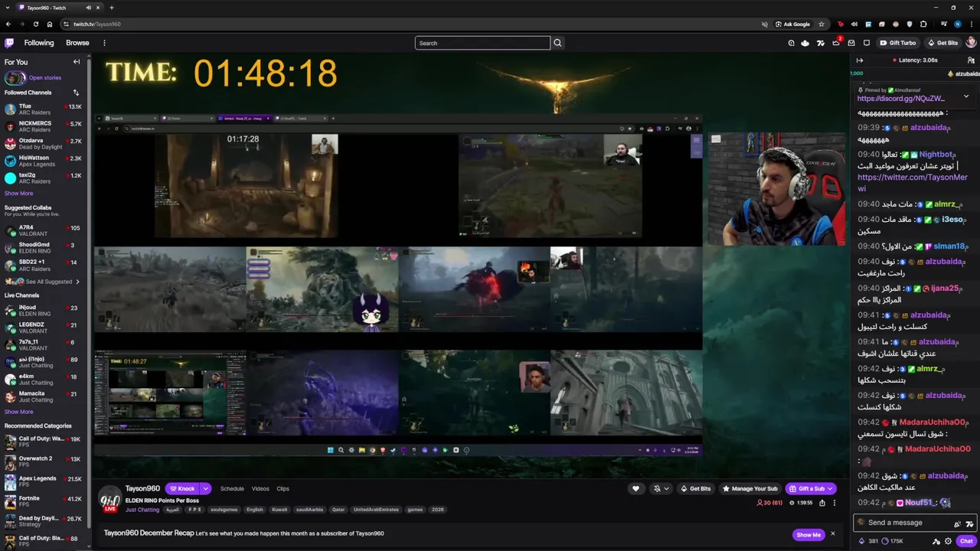The width and height of the screenshot is (980, 551).
Task: Expand the pinned message chevron
Action: [966, 96]
